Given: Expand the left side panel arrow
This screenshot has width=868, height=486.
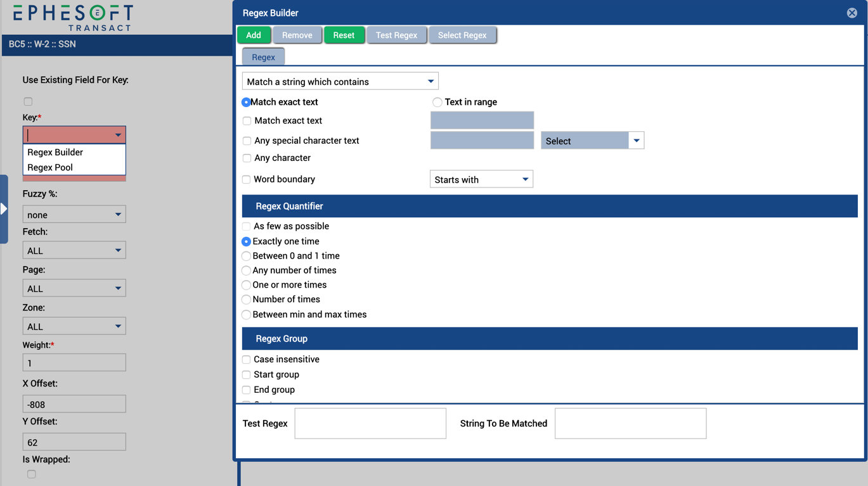Looking at the screenshot, I should (4, 208).
